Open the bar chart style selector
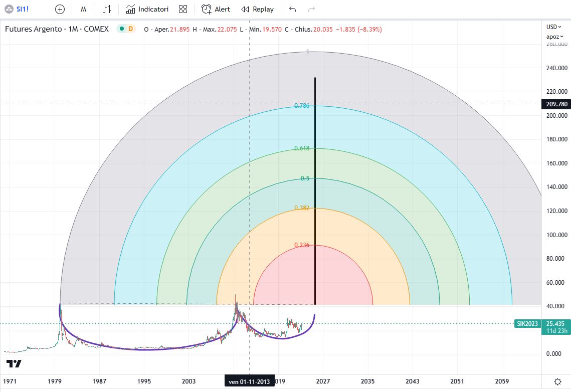571x392 pixels. 107,9
